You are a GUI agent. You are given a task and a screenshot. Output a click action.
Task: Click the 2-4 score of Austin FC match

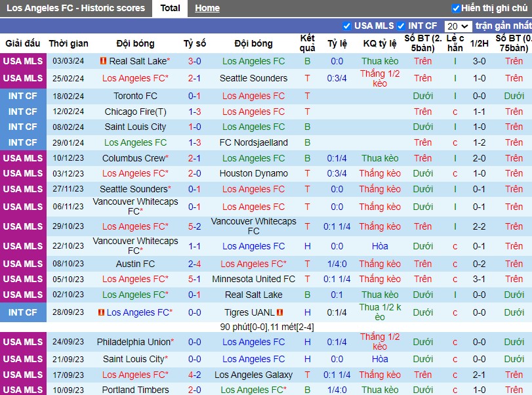pos(194,264)
